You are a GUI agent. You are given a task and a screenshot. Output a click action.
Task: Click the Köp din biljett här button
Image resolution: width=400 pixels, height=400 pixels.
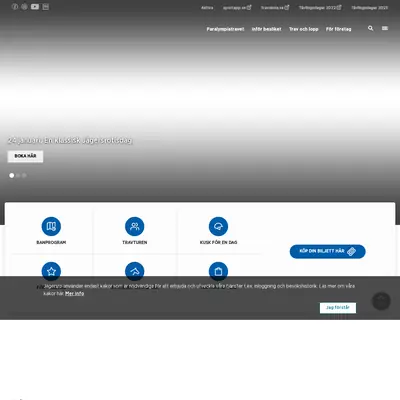coord(328,251)
